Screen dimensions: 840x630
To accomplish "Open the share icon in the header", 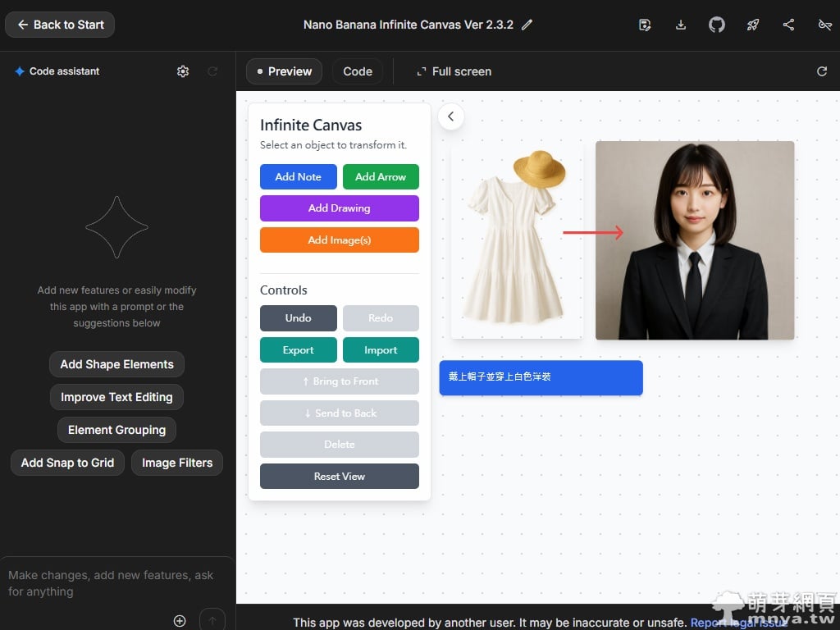I will coord(788,25).
